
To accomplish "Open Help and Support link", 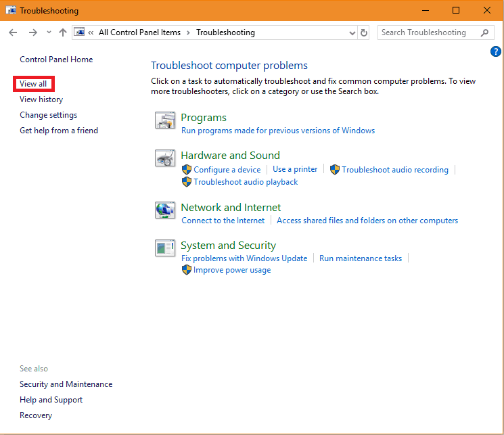I will click(51, 400).
